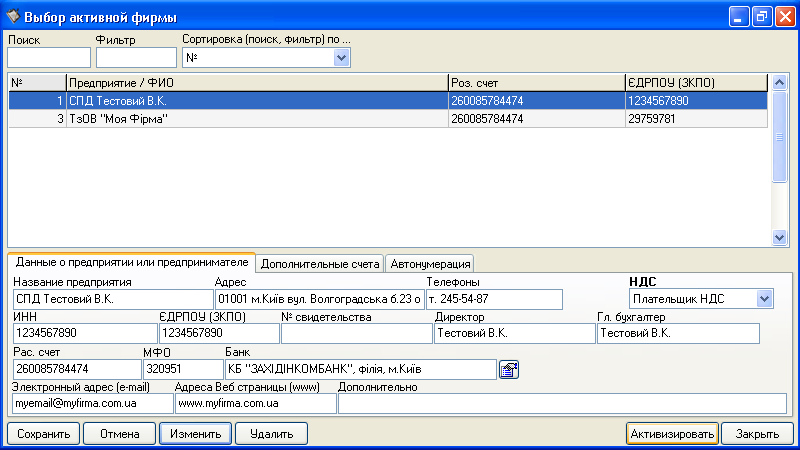The image size is (800, 450).
Task: Click the Отмена button
Action: [119, 434]
